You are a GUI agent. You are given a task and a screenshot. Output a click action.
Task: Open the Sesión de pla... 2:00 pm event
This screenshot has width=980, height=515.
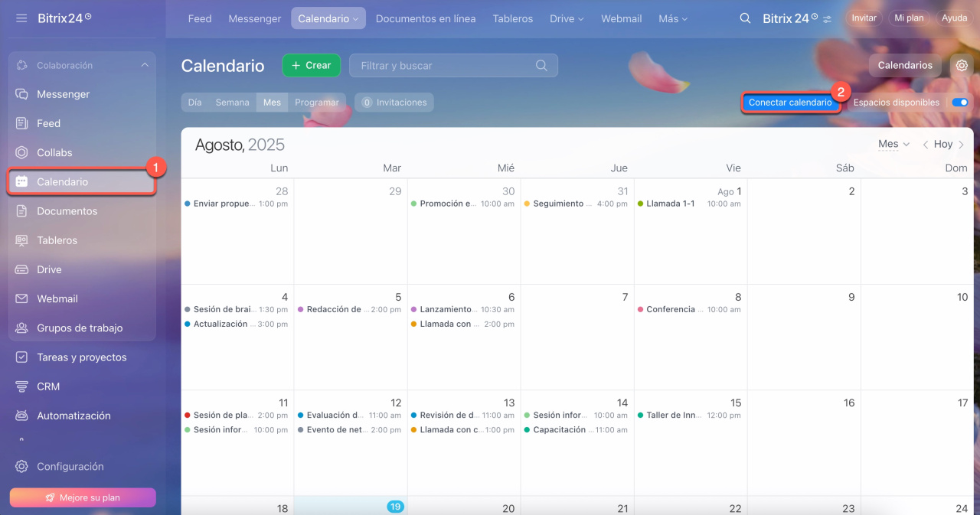tap(237, 416)
